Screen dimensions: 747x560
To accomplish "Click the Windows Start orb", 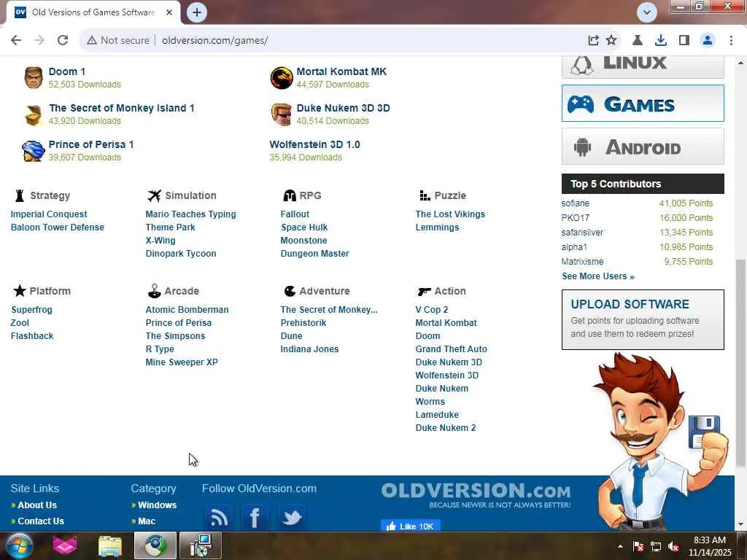I will (x=19, y=545).
